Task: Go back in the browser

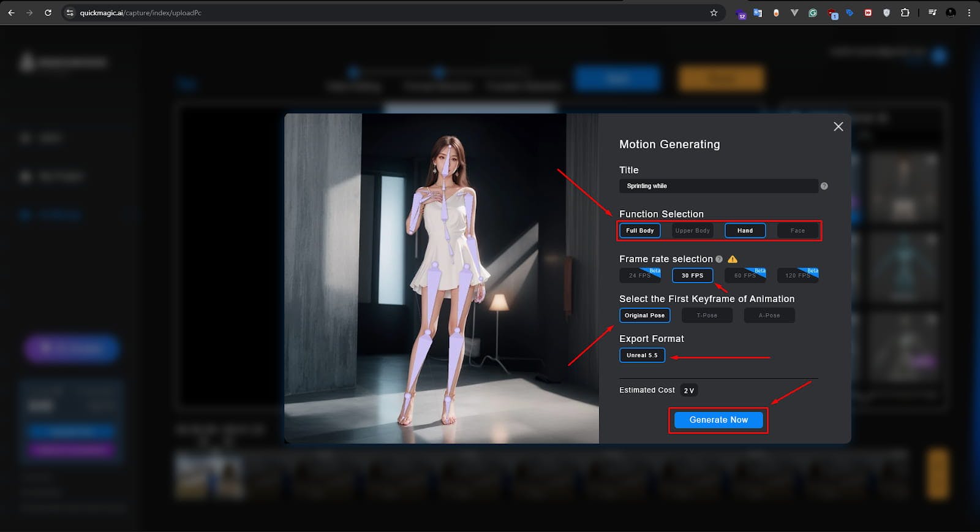Action: pyautogui.click(x=11, y=12)
